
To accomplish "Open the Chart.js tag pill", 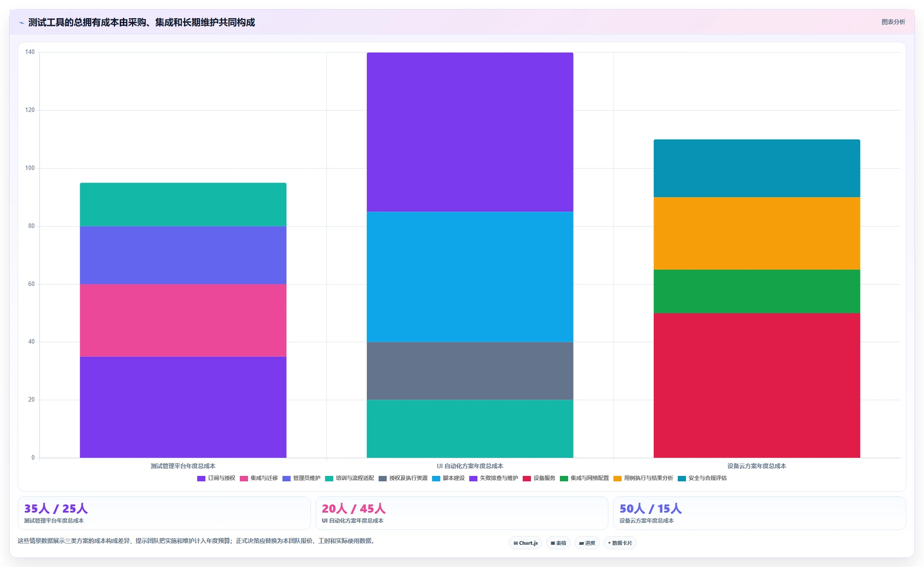I will click(x=525, y=543).
